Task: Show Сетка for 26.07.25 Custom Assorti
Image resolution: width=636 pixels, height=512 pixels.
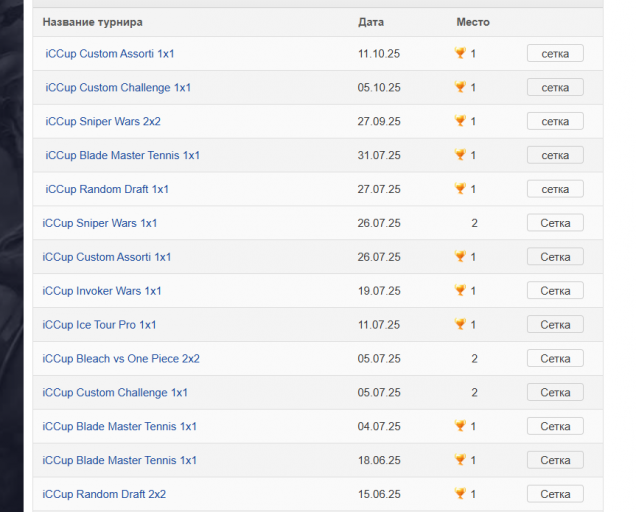Action: (555, 256)
